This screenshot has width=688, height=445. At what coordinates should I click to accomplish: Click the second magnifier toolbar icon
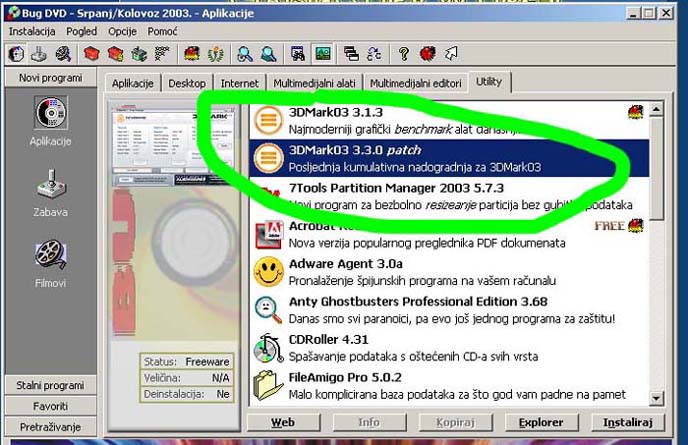268,54
